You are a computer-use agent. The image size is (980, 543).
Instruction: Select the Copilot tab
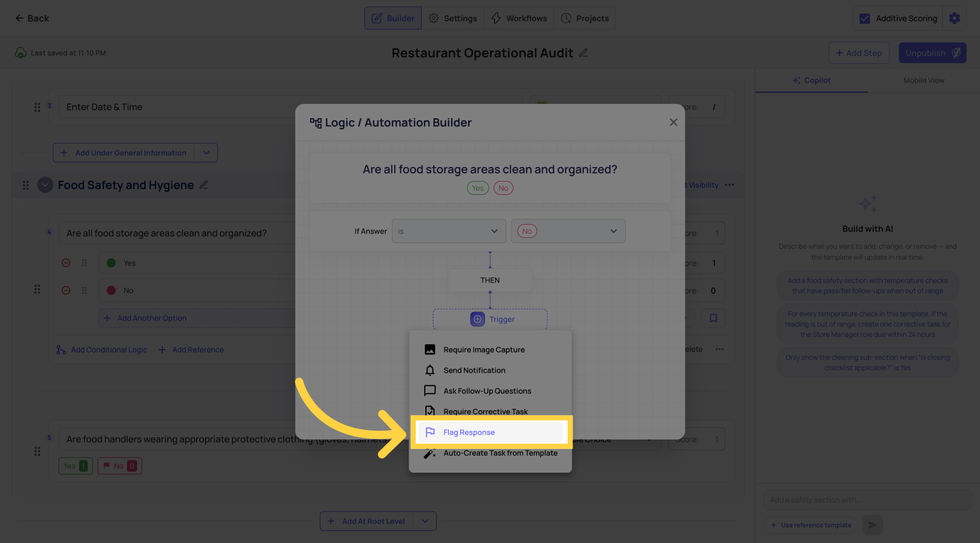click(x=811, y=80)
